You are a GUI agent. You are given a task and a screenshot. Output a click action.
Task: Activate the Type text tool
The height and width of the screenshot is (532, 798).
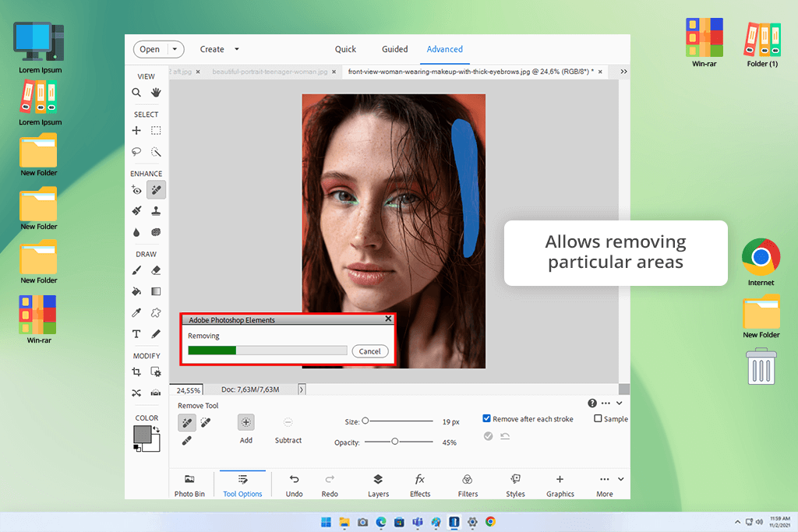136,333
